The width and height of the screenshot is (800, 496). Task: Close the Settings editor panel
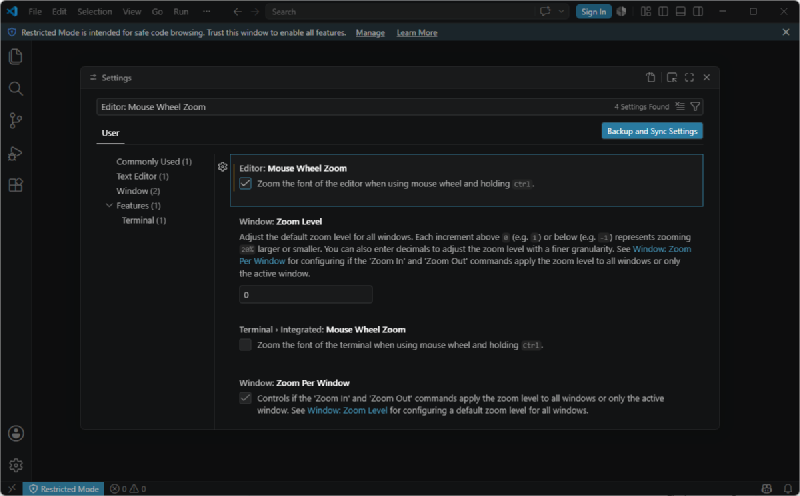[x=707, y=77]
